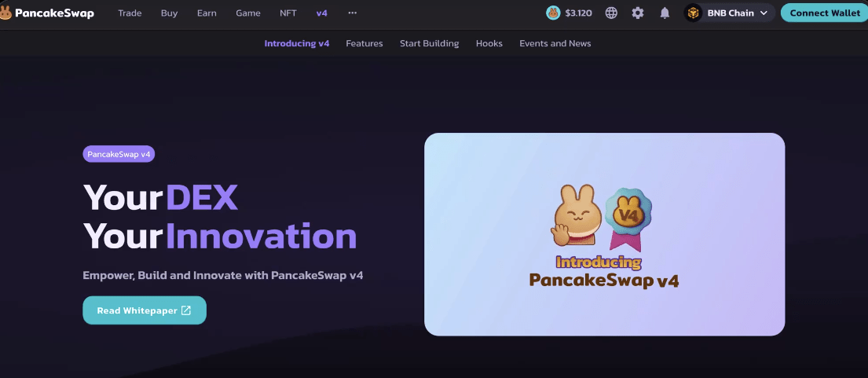Expand the BNB Chain dropdown chevron
The height and width of the screenshot is (378, 868).
point(764,13)
